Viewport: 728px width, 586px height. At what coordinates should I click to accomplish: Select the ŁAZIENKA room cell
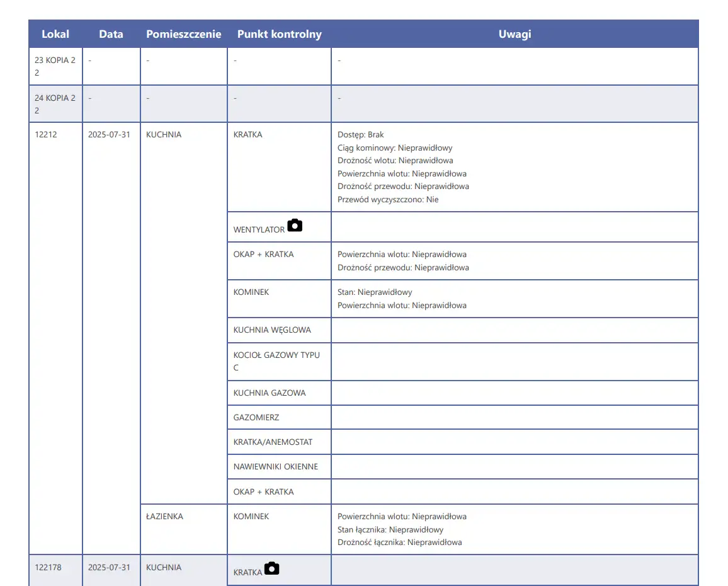click(164, 517)
